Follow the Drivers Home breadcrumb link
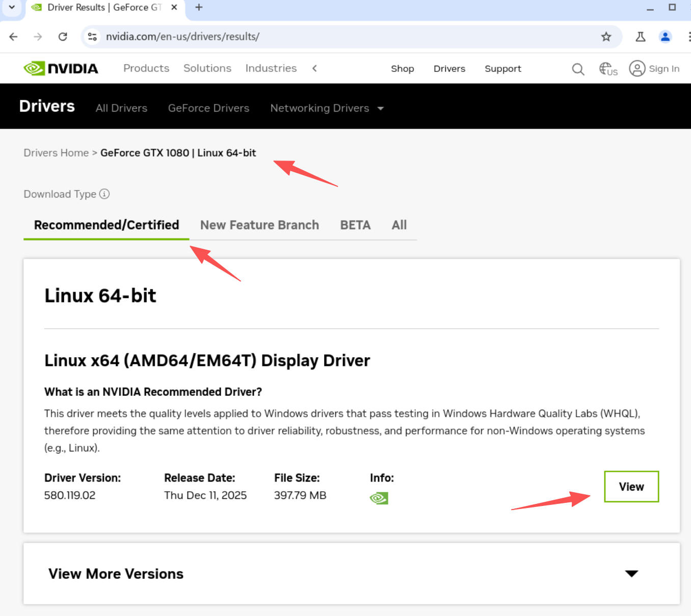691x616 pixels. [x=56, y=153]
